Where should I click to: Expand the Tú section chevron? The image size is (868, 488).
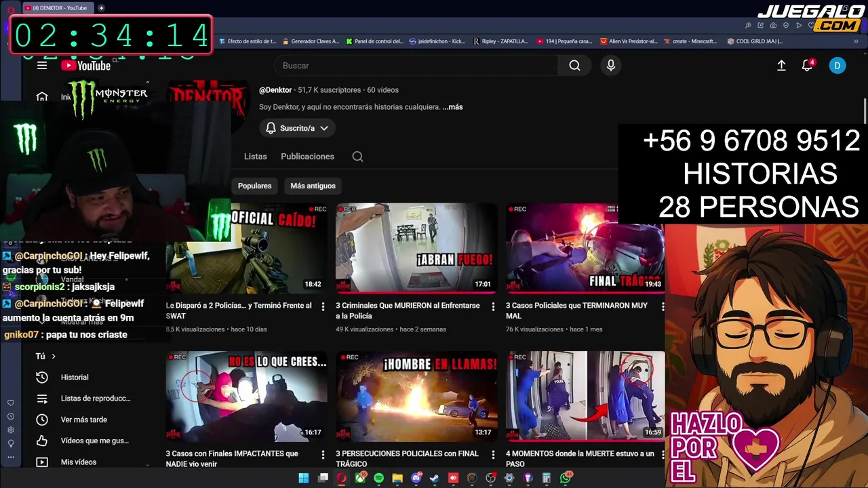(54, 356)
